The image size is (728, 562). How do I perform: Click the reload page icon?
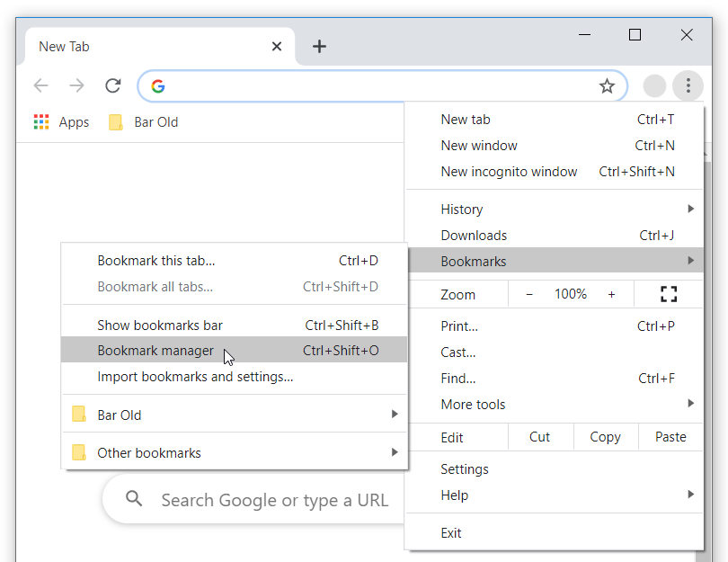pos(112,86)
